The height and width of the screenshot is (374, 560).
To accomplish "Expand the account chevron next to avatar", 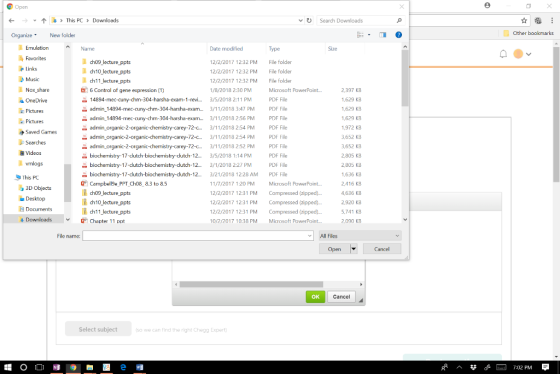I will tap(529, 54).
